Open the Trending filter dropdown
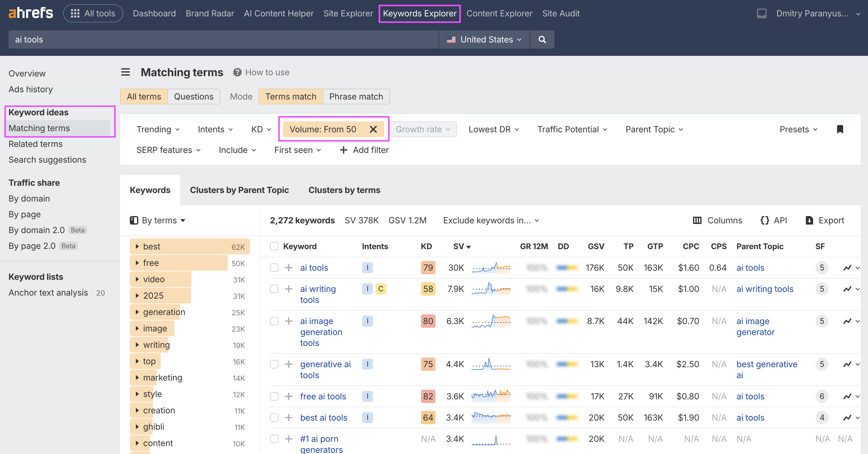Viewport: 868px width, 454px height. tap(158, 129)
